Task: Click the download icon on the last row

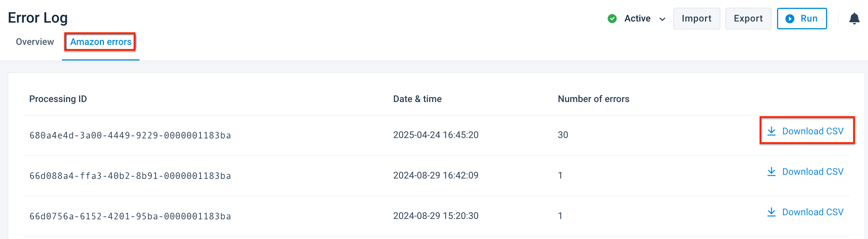Action: (x=772, y=212)
